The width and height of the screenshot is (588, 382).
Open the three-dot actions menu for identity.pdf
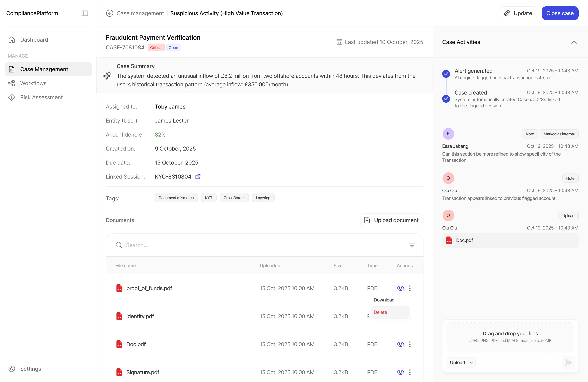410,316
